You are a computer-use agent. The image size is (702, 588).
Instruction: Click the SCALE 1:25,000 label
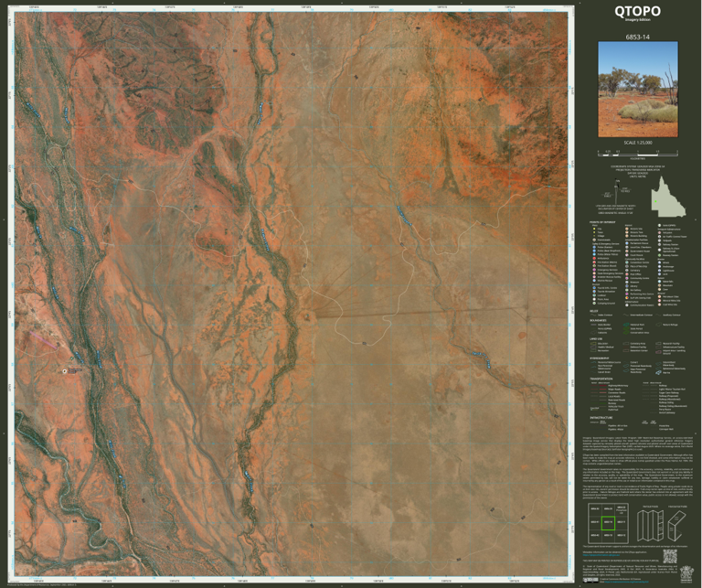[x=638, y=143]
